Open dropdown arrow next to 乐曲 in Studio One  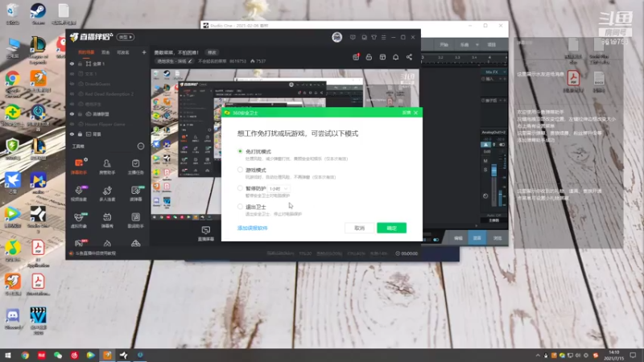(x=477, y=44)
